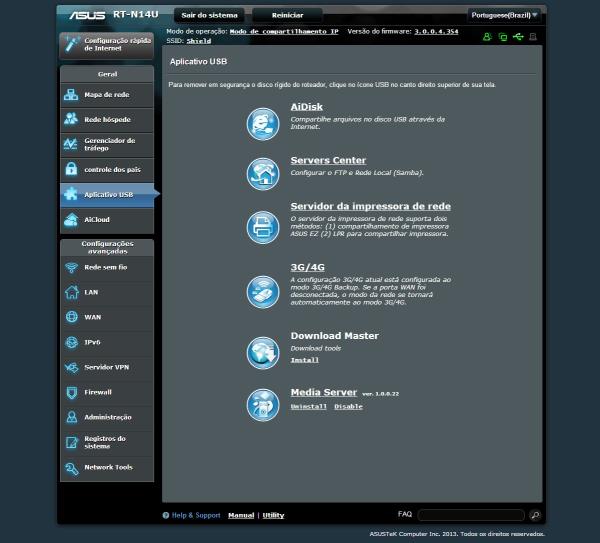Image resolution: width=600 pixels, height=543 pixels.
Task: Click the FAQ search magnifier icon
Action: click(535, 515)
